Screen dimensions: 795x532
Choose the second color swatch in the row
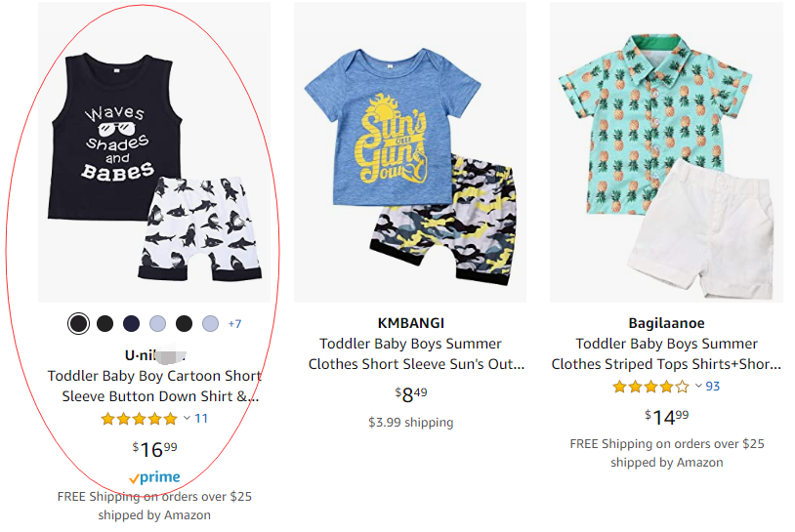click(105, 323)
